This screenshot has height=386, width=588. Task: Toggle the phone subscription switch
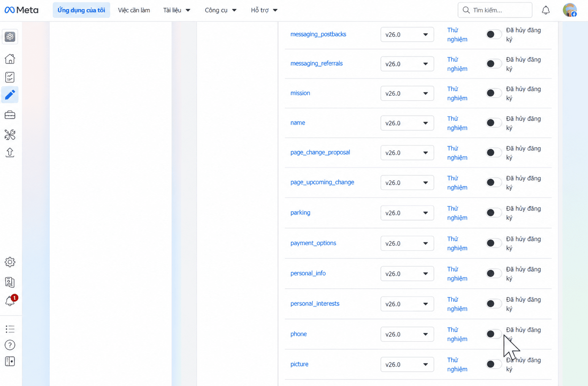point(494,334)
